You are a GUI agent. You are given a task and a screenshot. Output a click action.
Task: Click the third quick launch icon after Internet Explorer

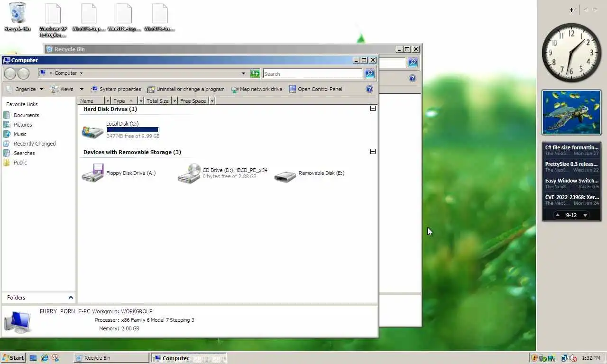click(x=55, y=358)
